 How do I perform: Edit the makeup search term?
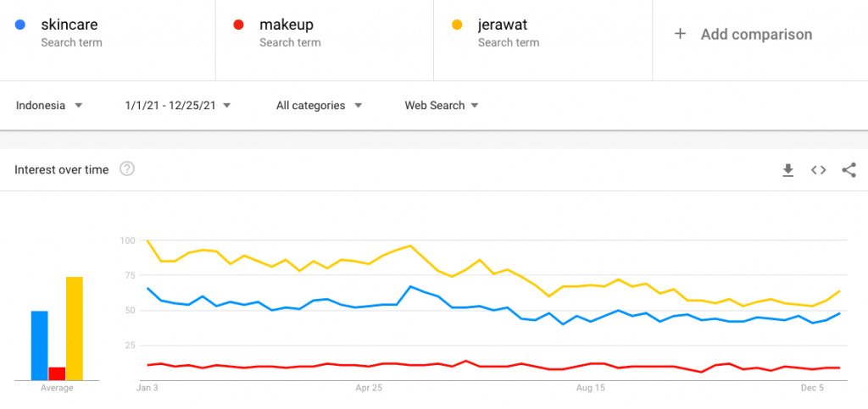coord(287,25)
